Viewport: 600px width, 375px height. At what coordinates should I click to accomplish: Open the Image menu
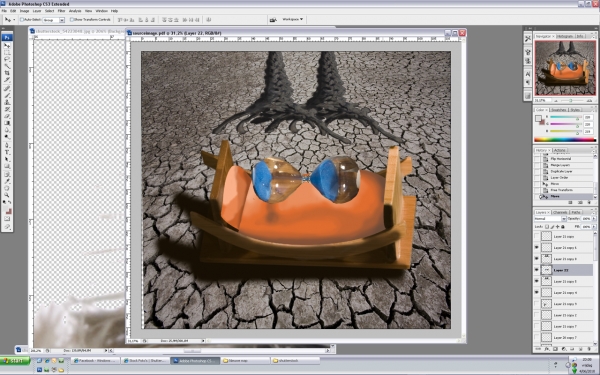tap(24, 11)
